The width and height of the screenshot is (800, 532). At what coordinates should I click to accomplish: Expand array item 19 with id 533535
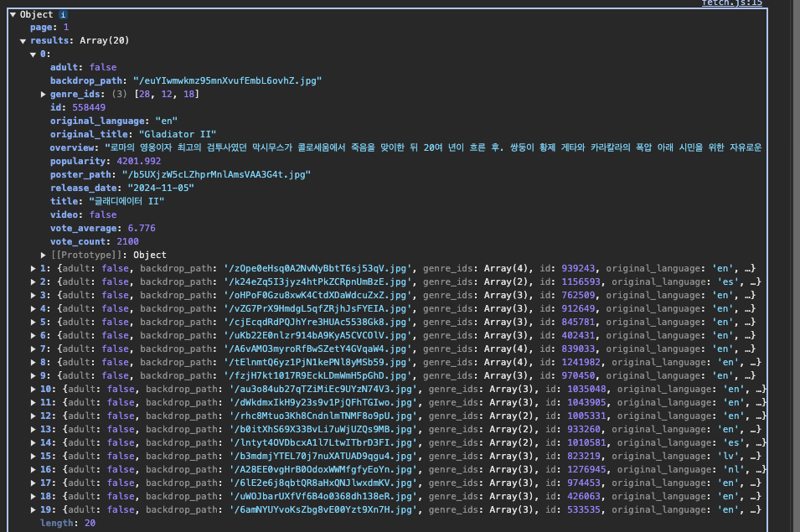tap(34, 509)
